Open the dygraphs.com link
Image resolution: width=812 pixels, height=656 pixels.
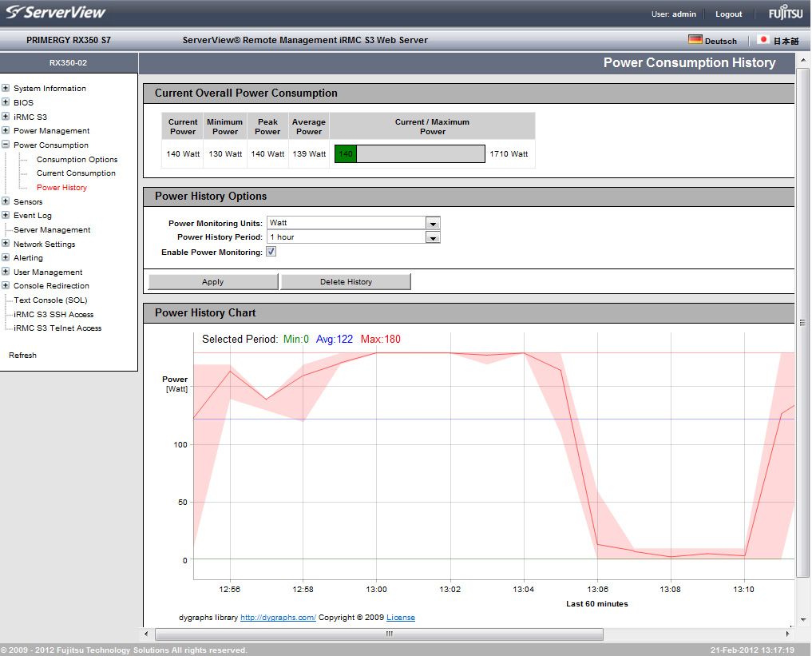(278, 617)
